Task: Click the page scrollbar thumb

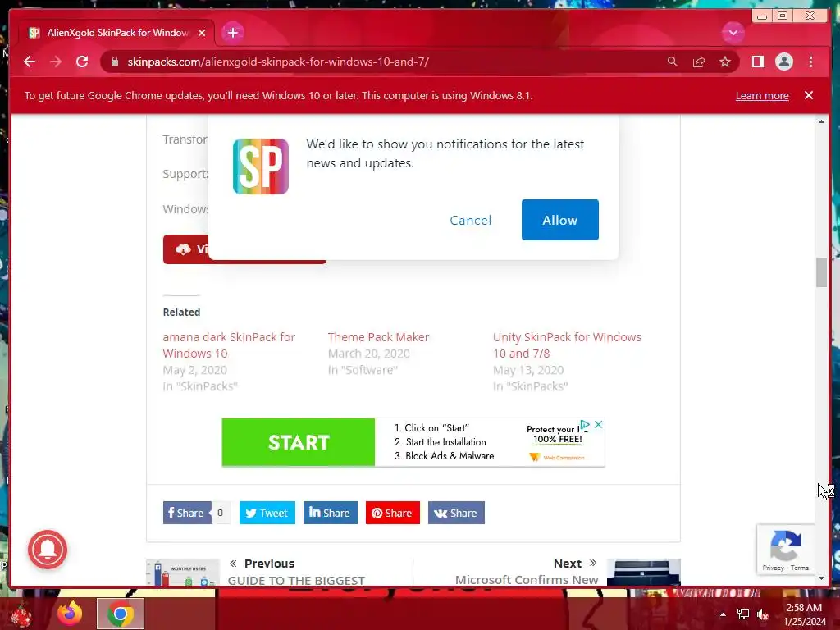Action: tap(821, 272)
